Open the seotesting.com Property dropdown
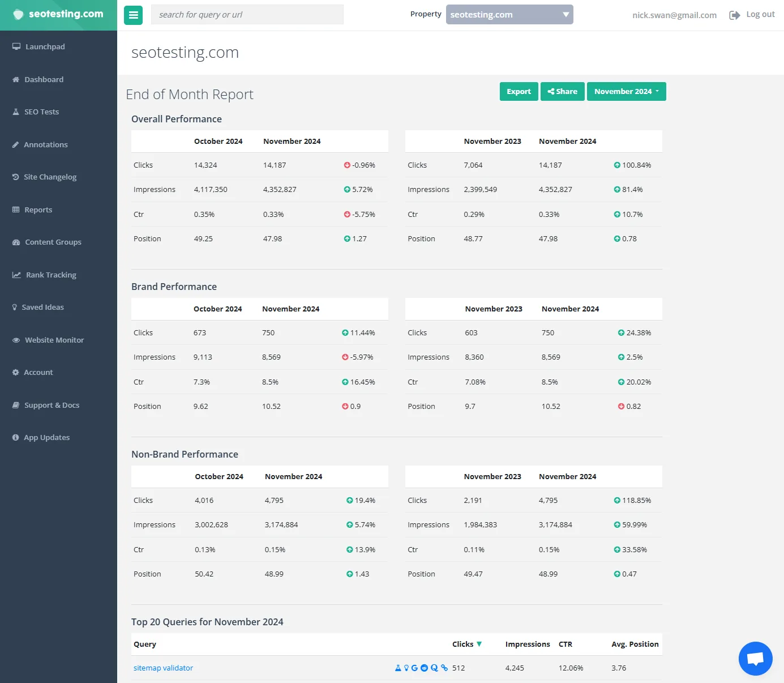Image resolution: width=784 pixels, height=683 pixels. coord(508,14)
